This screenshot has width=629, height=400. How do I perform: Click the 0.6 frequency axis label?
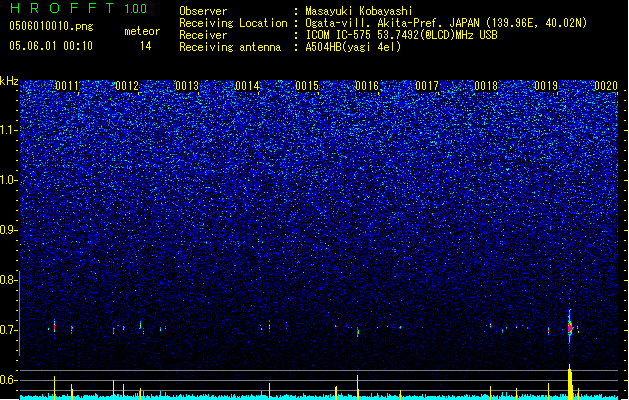[x=9, y=380]
